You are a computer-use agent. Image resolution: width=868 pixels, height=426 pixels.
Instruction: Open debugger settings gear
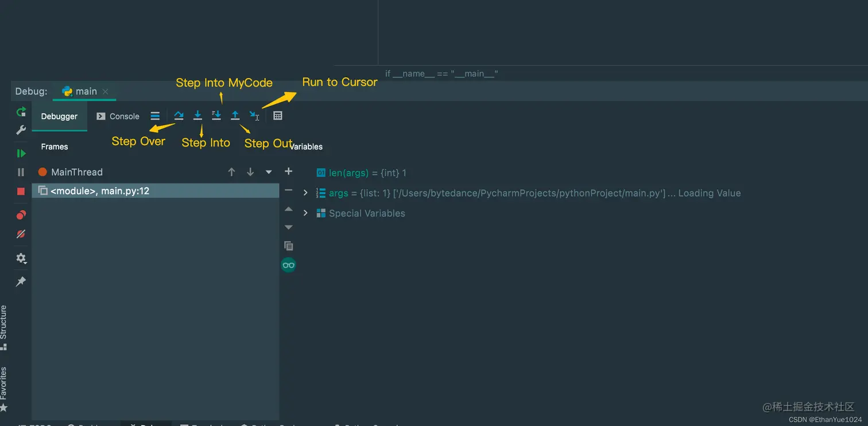(21, 258)
